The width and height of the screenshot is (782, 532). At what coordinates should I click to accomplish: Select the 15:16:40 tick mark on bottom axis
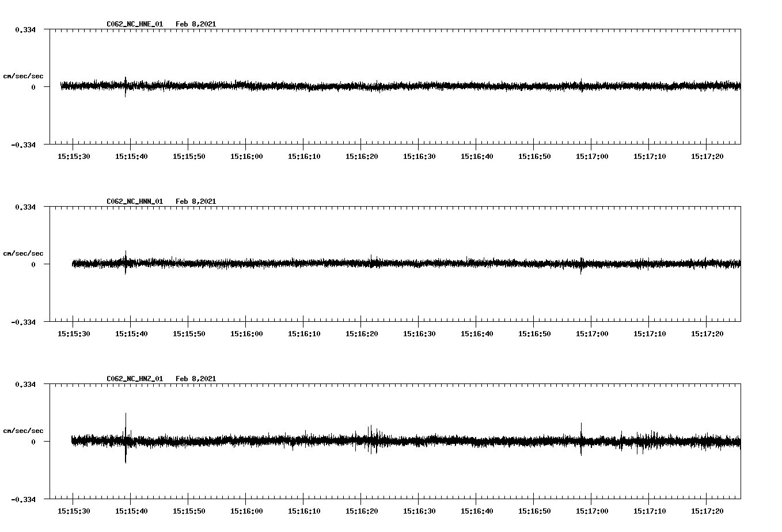point(477,500)
